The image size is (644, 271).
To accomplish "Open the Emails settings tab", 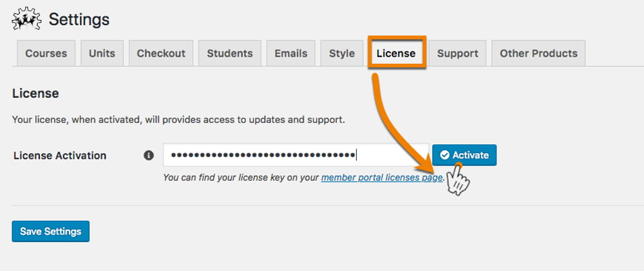I will coord(291,53).
